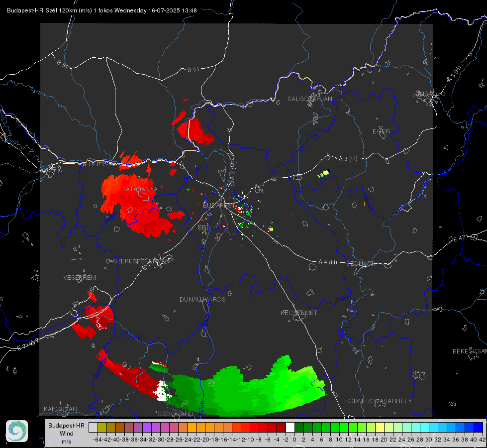The height and width of the screenshot is (448, 487).
Task: Click the HODMEZOVASARHELY city label
Action: point(378,401)
